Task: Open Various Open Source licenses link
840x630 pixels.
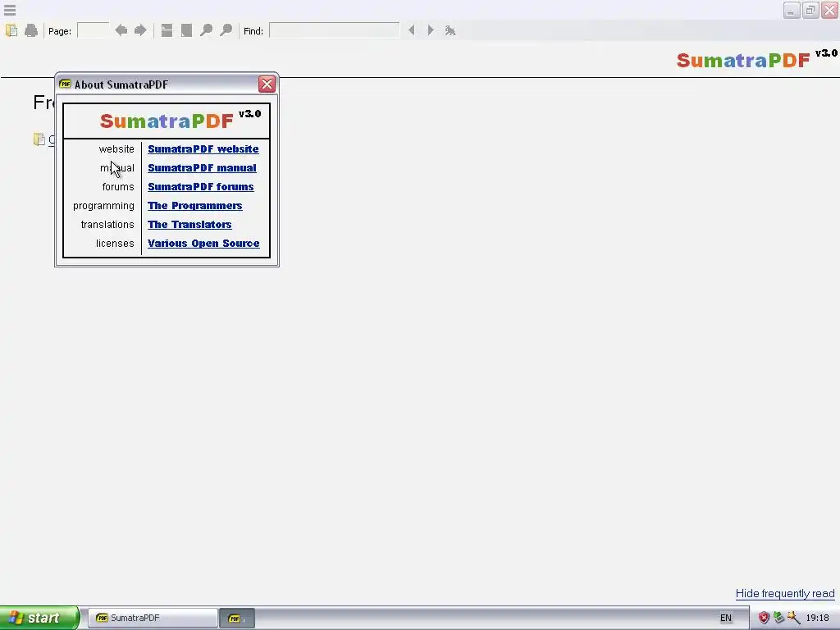Action: (x=203, y=243)
